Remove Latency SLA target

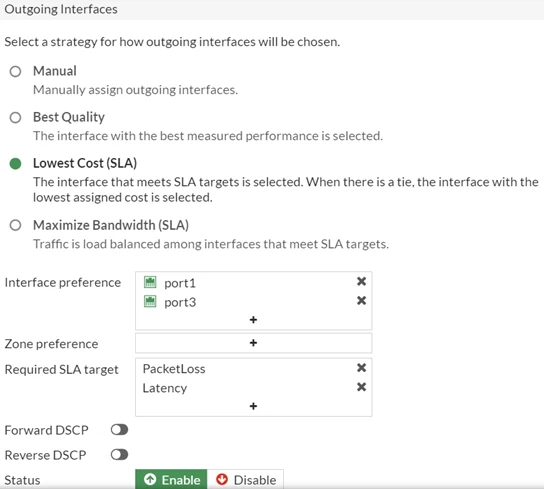[361, 387]
